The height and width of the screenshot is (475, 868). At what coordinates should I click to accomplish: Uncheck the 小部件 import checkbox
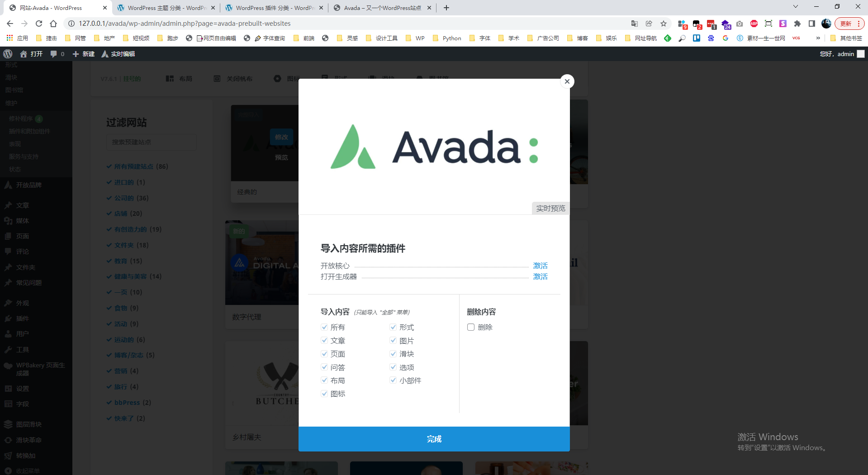click(x=393, y=380)
